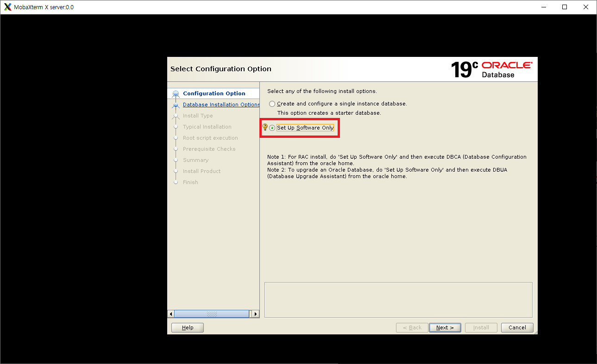
Task: Click the sidebar horizontal scrollbar thumb
Action: coord(212,314)
